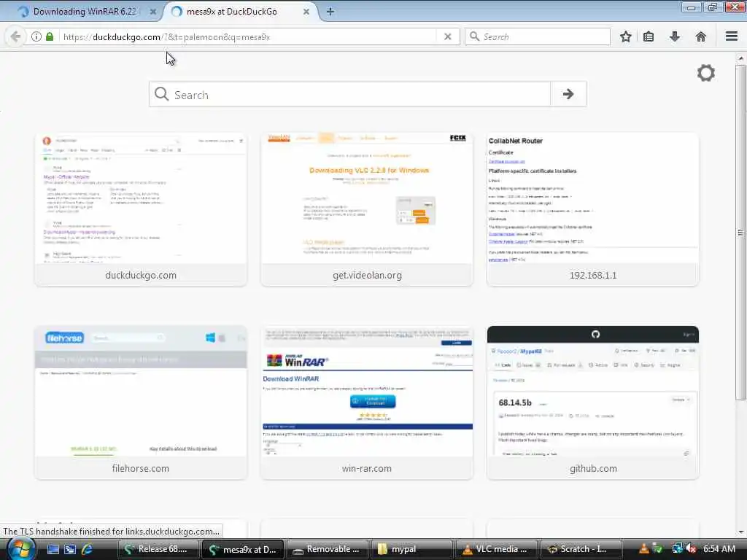Click the scrollbar up arrow

(740, 58)
